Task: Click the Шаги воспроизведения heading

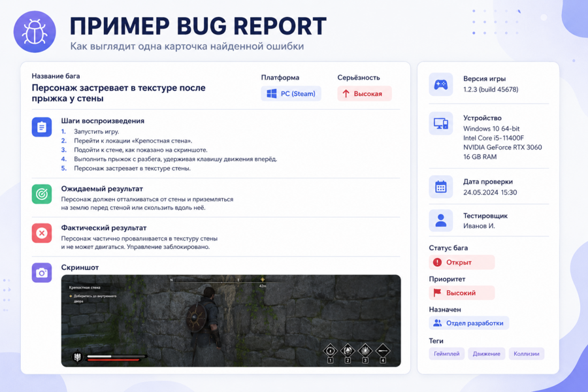Action: click(103, 121)
